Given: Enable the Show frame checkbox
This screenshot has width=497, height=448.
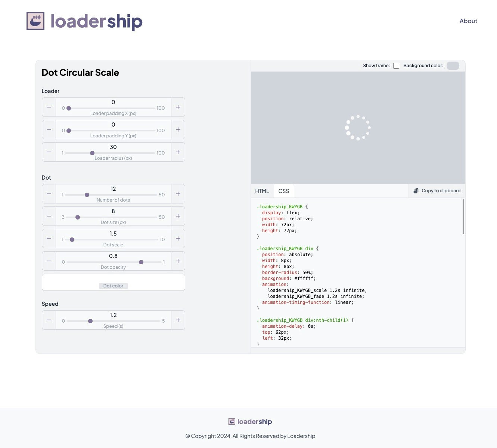Looking at the screenshot, I should click(396, 65).
